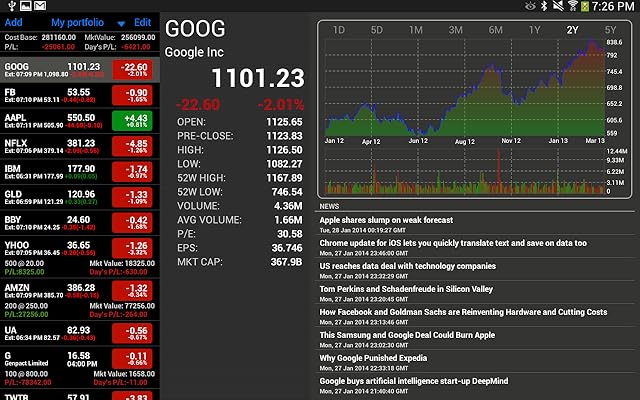640x400 pixels.
Task: Open the UA stock row
Action: click(x=80, y=333)
